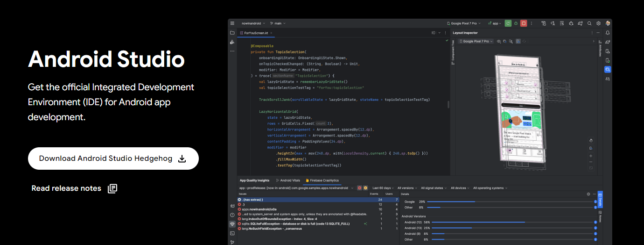
Task: Toggle the highlighted 3D mode button in Layout Inspector
Action: (x=518, y=41)
